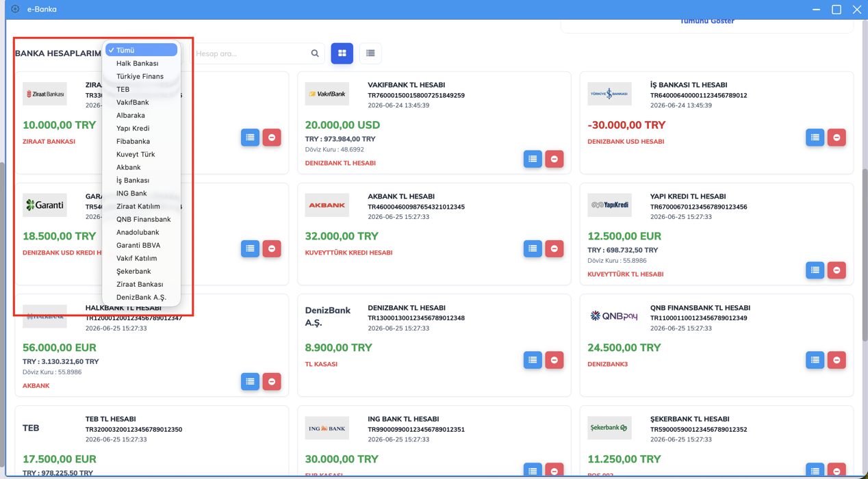Pick DenizBank A.Ş. in bank list
This screenshot has height=479, width=868.
pos(142,297)
